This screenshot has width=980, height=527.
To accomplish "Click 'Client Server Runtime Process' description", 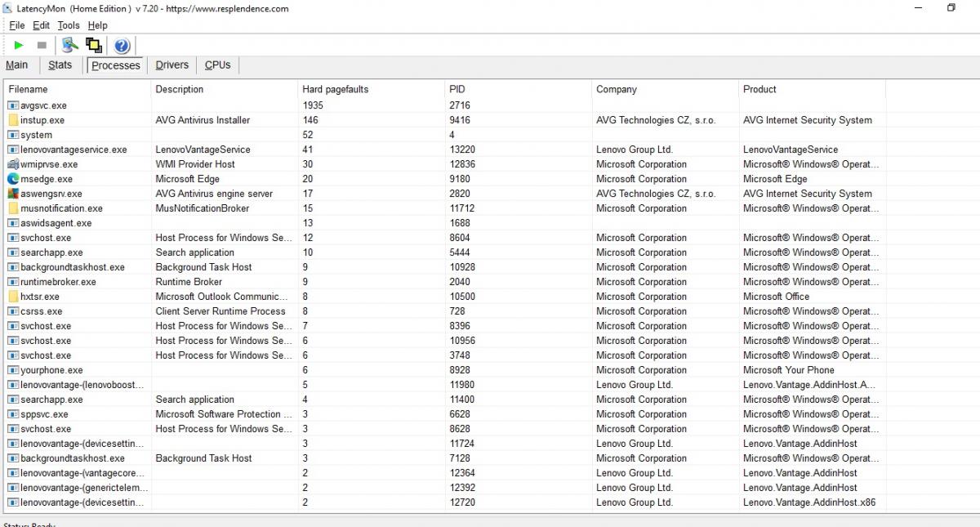I will [220, 311].
